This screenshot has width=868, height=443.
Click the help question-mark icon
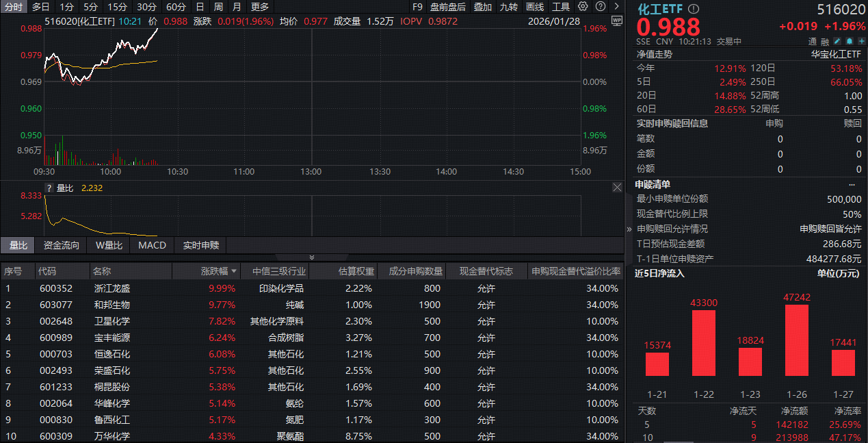[601, 6]
